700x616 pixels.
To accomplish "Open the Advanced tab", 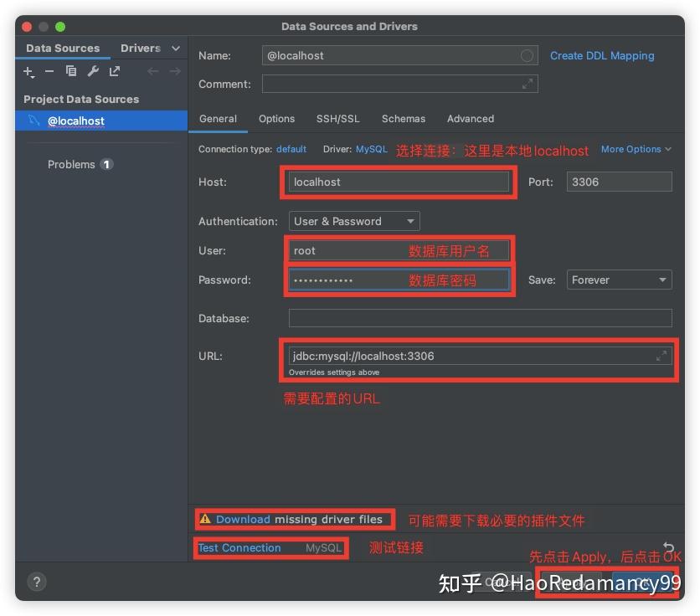I will click(471, 119).
